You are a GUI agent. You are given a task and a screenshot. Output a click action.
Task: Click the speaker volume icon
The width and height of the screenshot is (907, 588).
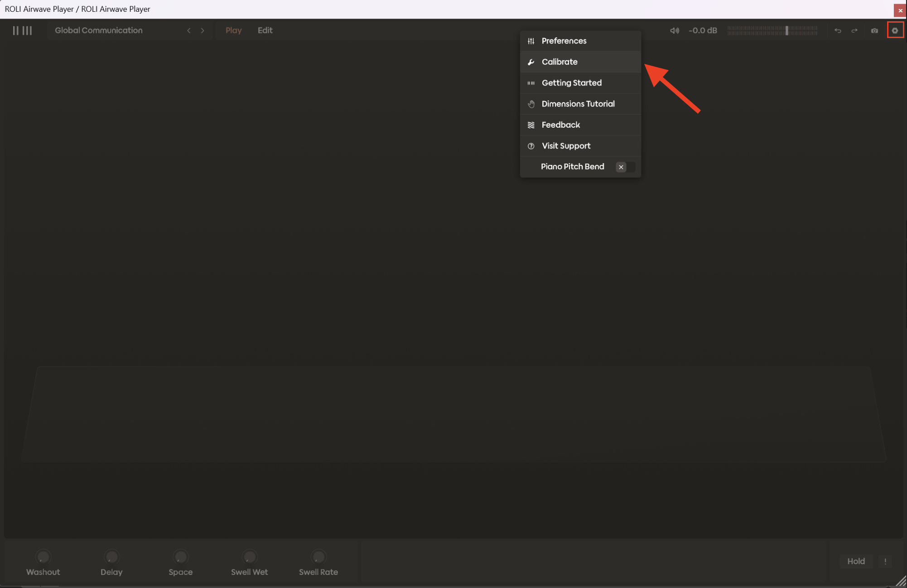tap(674, 30)
